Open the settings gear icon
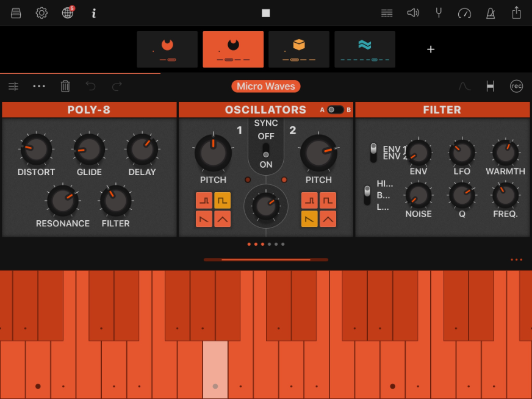 point(41,13)
